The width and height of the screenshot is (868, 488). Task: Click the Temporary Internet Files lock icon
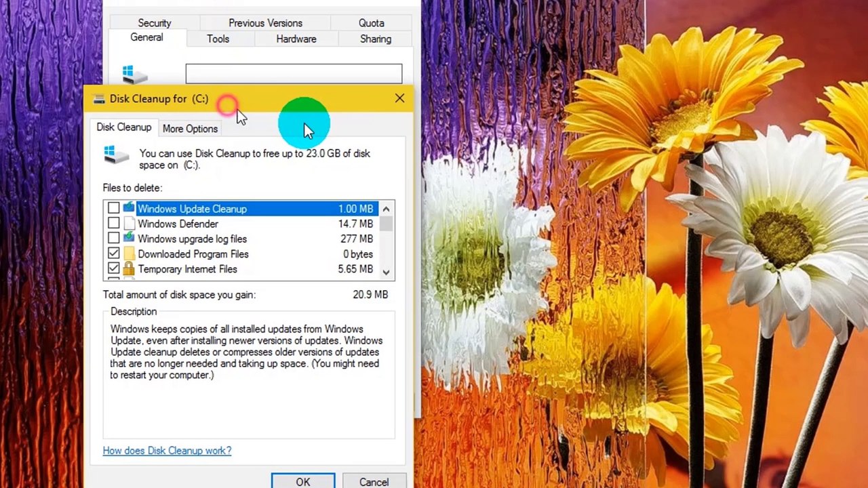129,269
